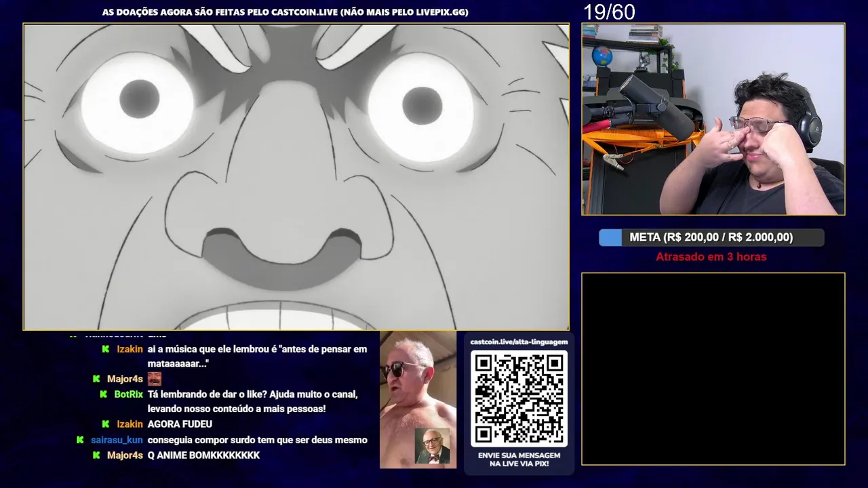
Task: Click the username sairasu_kun in chat
Action: [117, 440]
